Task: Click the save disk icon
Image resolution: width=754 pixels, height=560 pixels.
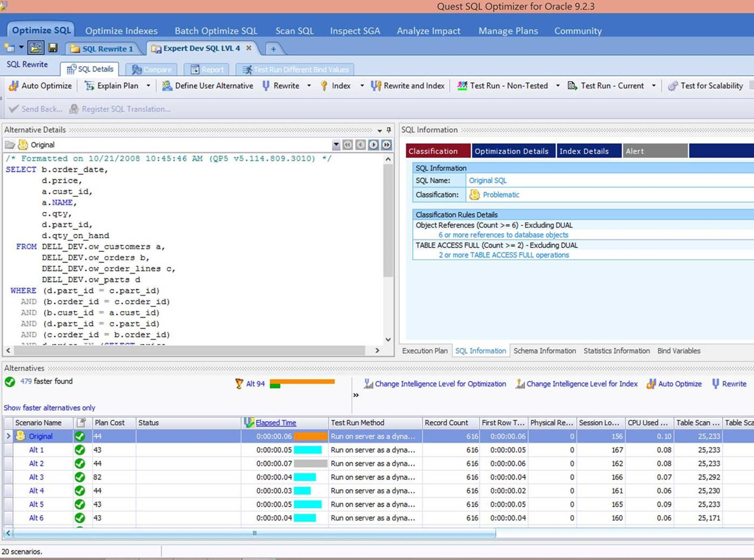Action: pos(53,48)
